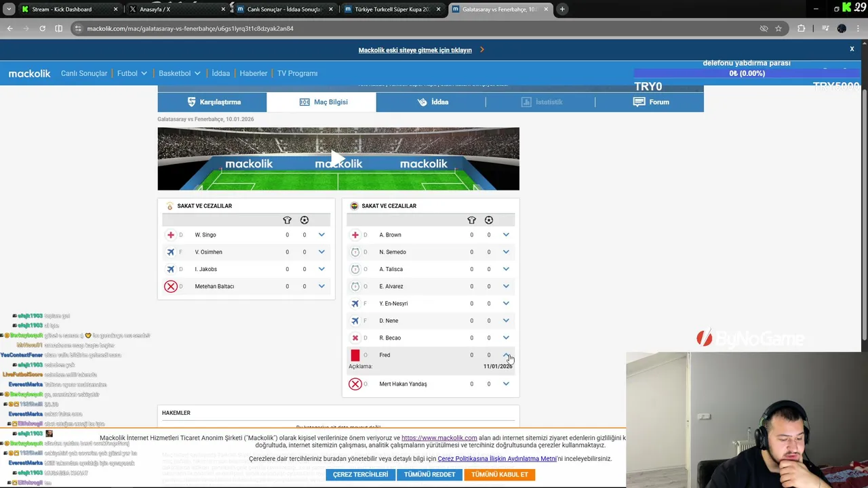The height and width of the screenshot is (488, 868).
Task: Expand D. Nene details chevron
Action: pos(506,321)
